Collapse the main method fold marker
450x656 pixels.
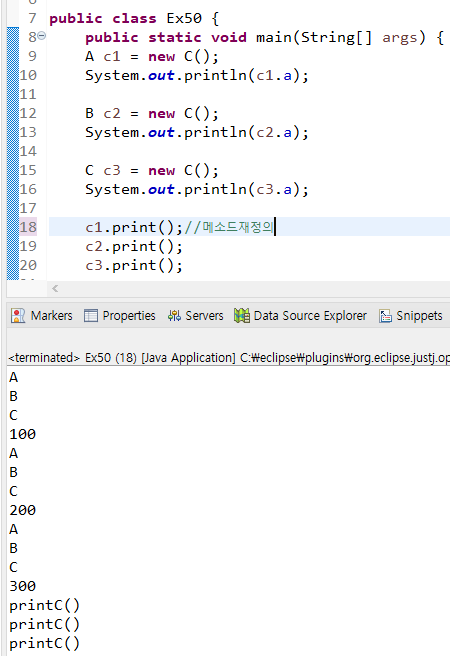42,36
